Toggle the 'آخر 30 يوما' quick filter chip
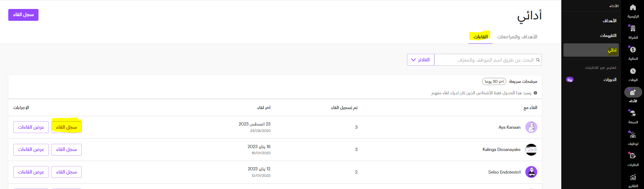Image resolution: width=644 pixels, height=189 pixels. [494, 82]
